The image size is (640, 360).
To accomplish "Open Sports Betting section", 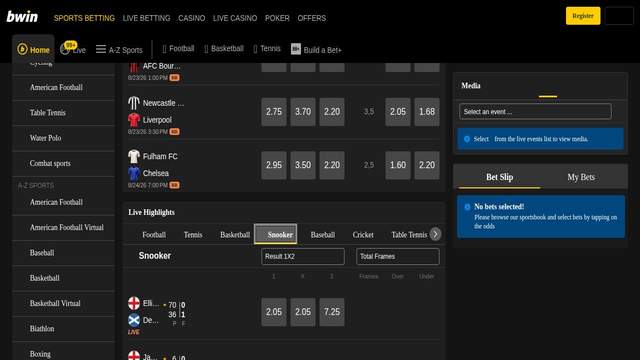I will pyautogui.click(x=84, y=18).
